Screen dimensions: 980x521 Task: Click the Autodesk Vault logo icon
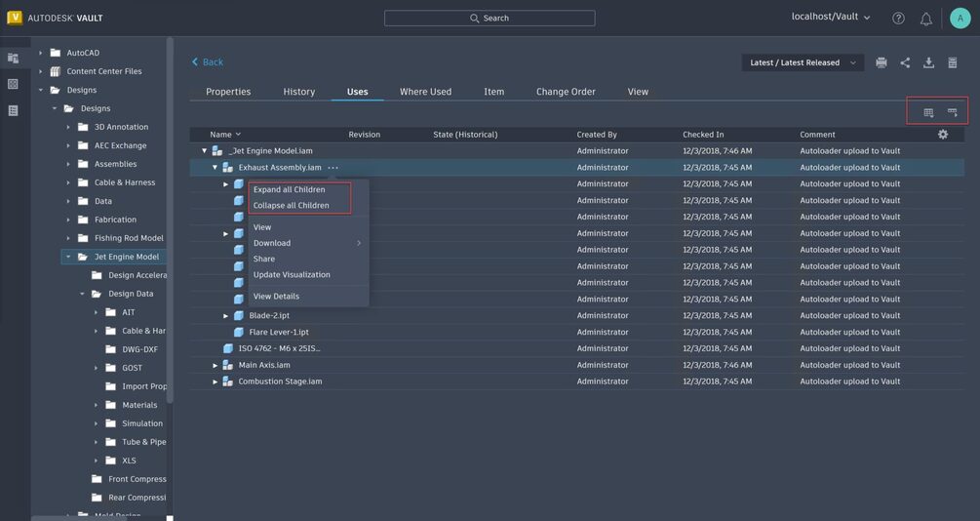(15, 18)
